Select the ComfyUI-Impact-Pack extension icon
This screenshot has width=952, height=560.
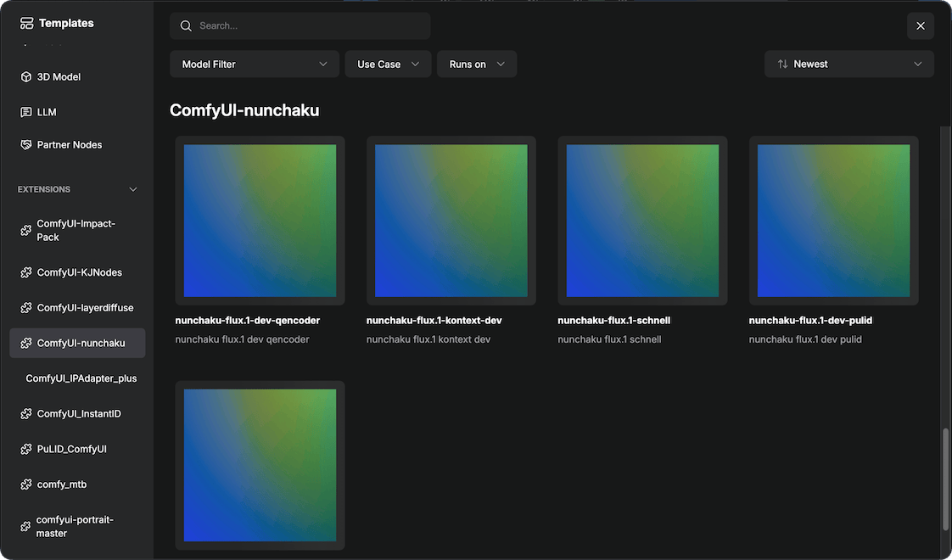(x=25, y=229)
